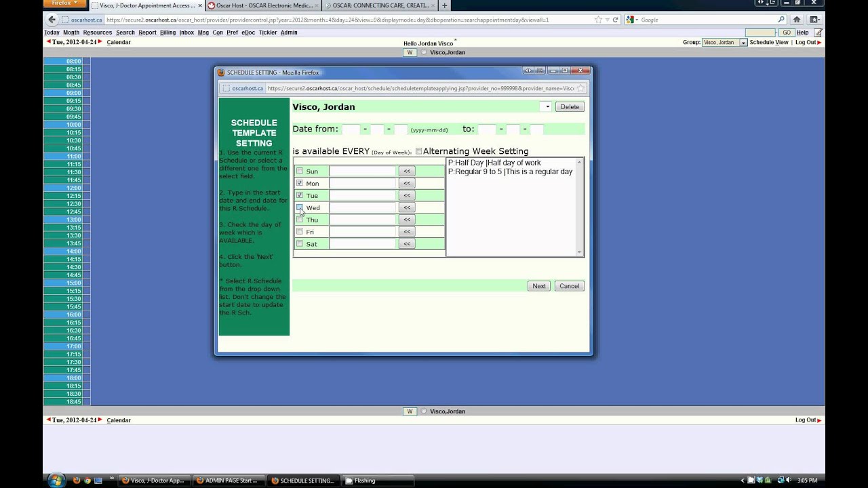Check the Wed availability checkbox
Screen dimensions: 868x488
click(x=300, y=207)
